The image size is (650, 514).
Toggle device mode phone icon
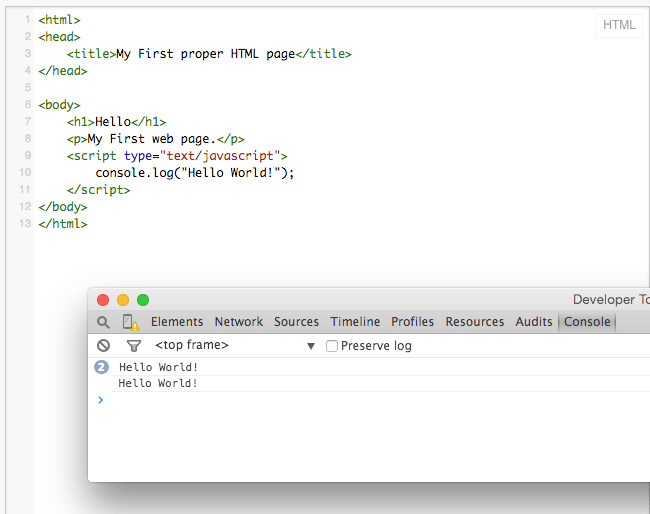[131, 322]
